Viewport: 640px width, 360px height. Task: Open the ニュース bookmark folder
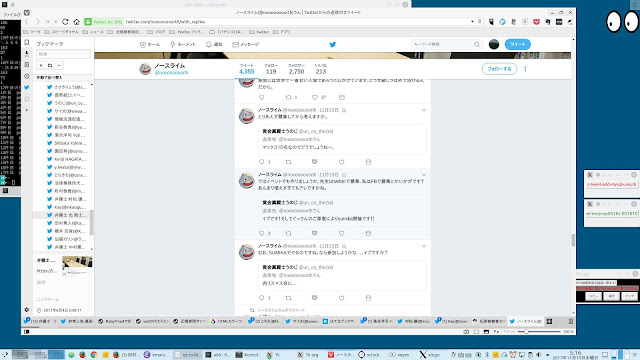[x=93, y=32]
